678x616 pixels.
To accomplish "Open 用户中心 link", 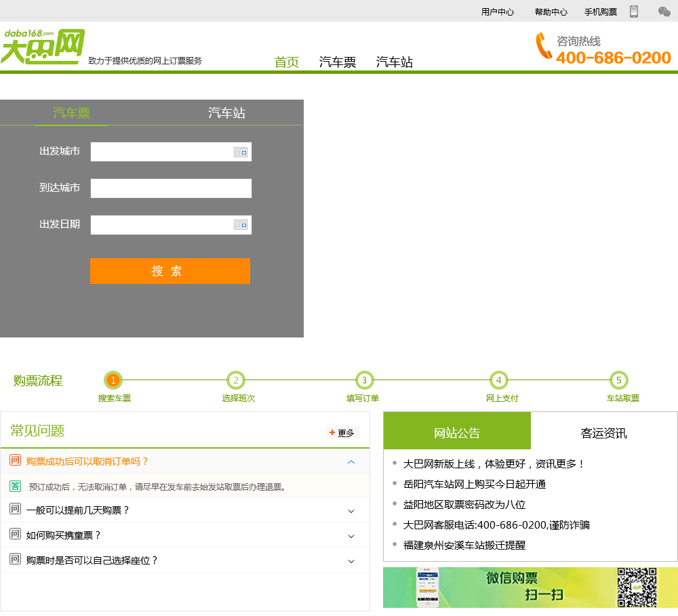I will point(497,12).
